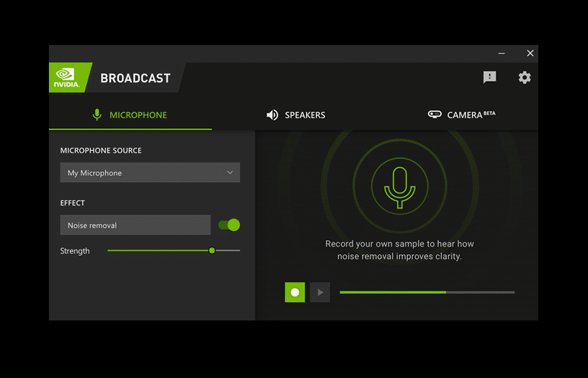Click the sample playback progress bar

pos(427,292)
